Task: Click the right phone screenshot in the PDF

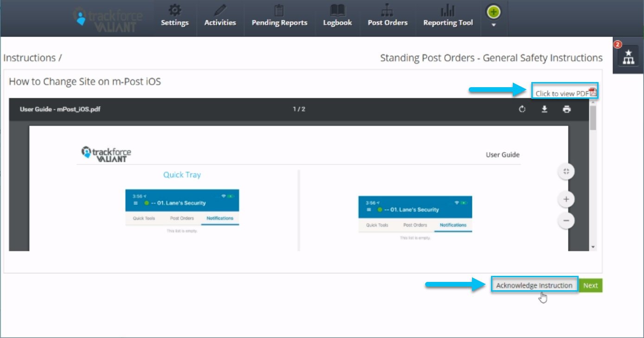Action: pyautogui.click(x=415, y=218)
